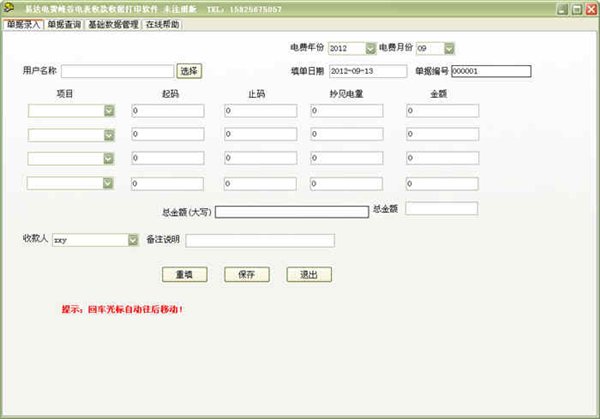Viewport: 600px width, 419px height.
Task: Click the third row 抄见电量 field
Action: (x=347, y=158)
